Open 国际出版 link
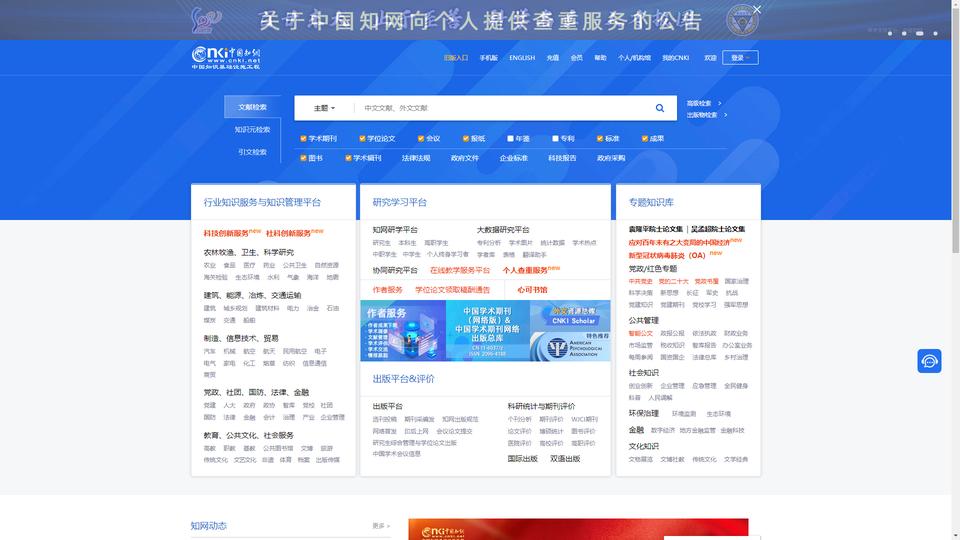 click(x=522, y=459)
